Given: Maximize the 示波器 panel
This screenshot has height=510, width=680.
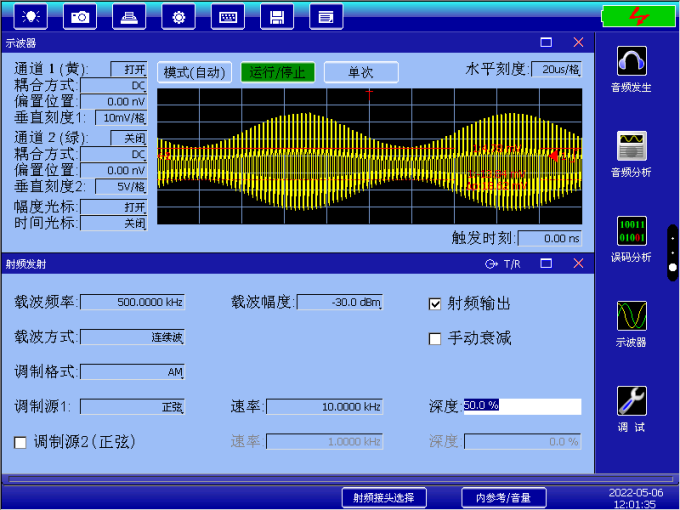Looking at the screenshot, I should tap(546, 42).
